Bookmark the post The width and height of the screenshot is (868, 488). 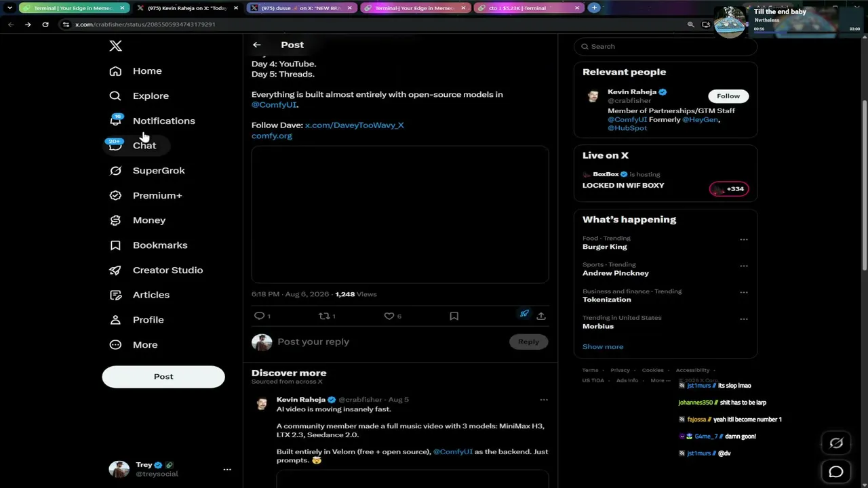[454, 316]
